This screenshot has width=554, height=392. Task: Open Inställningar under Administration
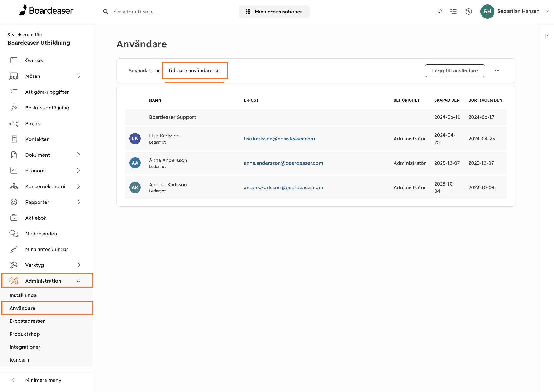pyautogui.click(x=24, y=295)
